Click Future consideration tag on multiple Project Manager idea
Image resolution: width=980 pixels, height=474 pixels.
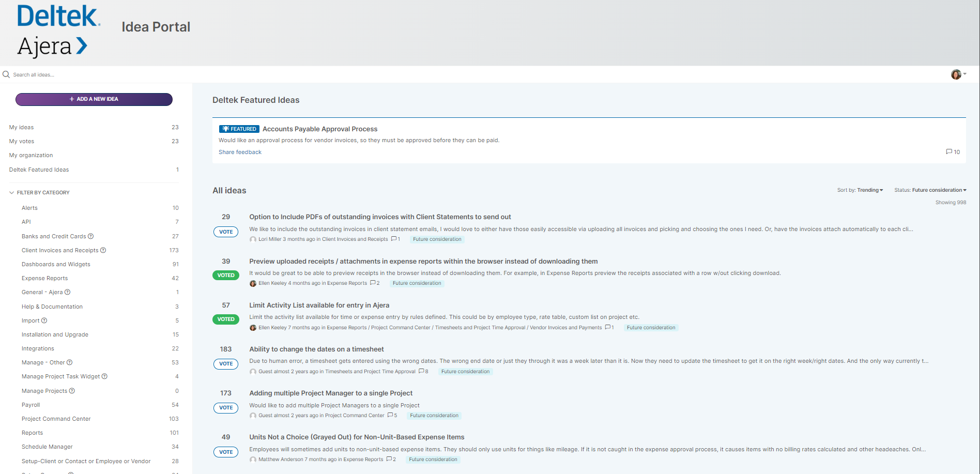click(x=434, y=416)
